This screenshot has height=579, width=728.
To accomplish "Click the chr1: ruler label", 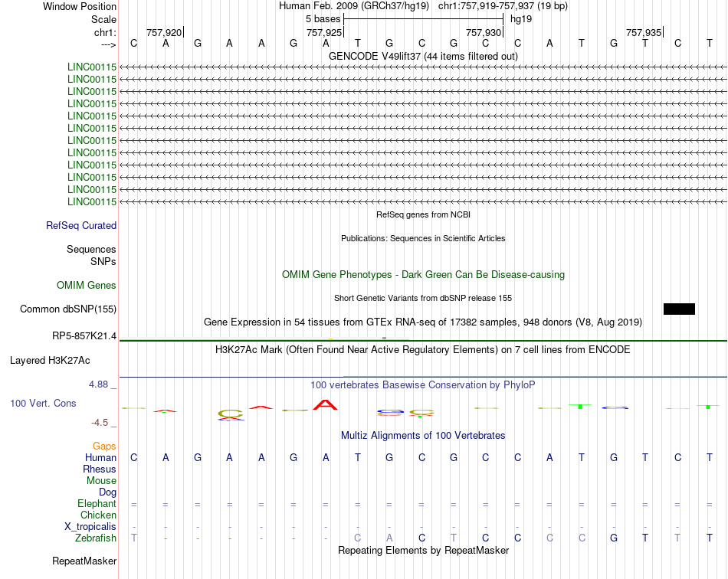I will (105, 32).
